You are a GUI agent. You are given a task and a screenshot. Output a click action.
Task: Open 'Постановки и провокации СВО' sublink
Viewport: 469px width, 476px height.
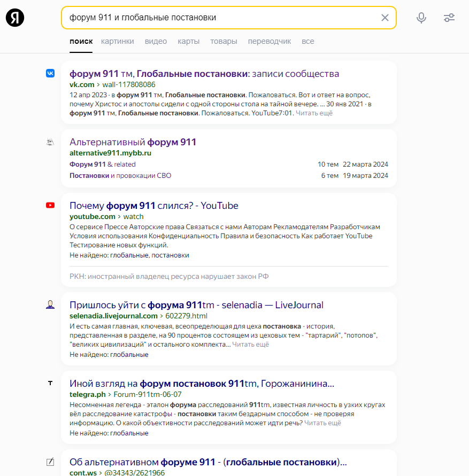[120, 175]
